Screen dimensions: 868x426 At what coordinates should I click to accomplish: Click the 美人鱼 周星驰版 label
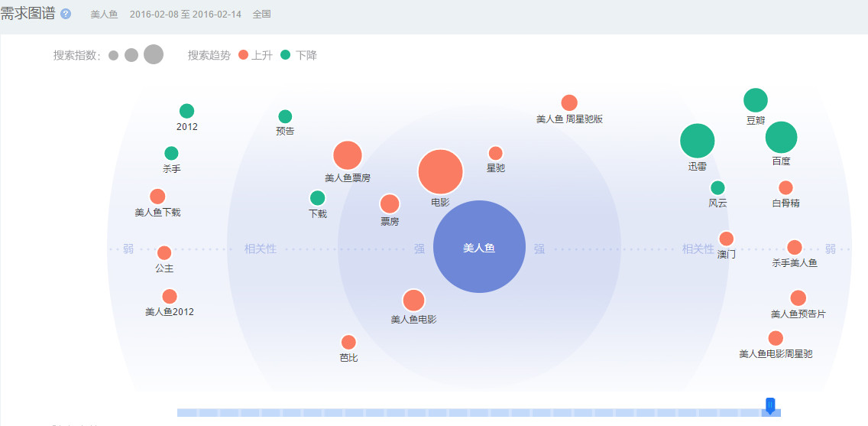(569, 119)
